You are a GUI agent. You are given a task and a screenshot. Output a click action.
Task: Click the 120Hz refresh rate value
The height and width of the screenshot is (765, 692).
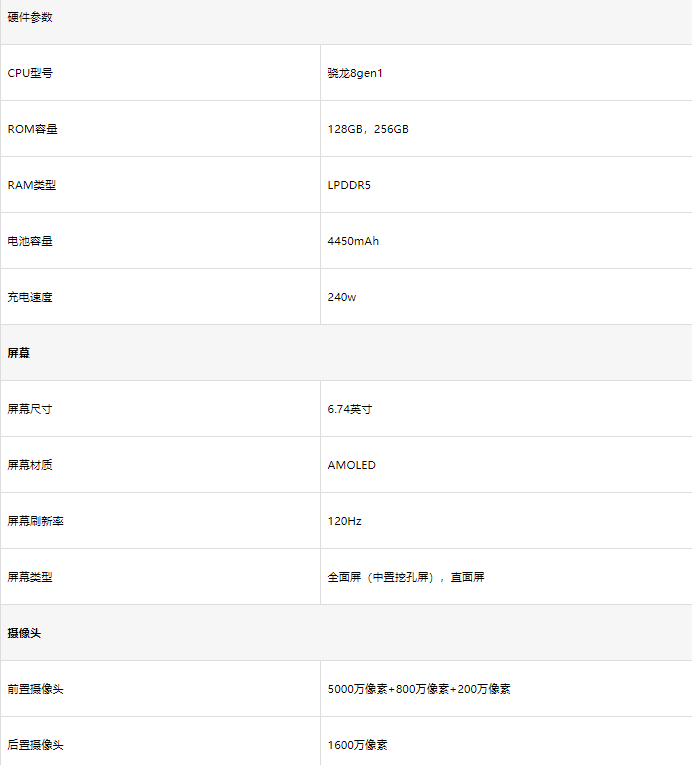345,521
